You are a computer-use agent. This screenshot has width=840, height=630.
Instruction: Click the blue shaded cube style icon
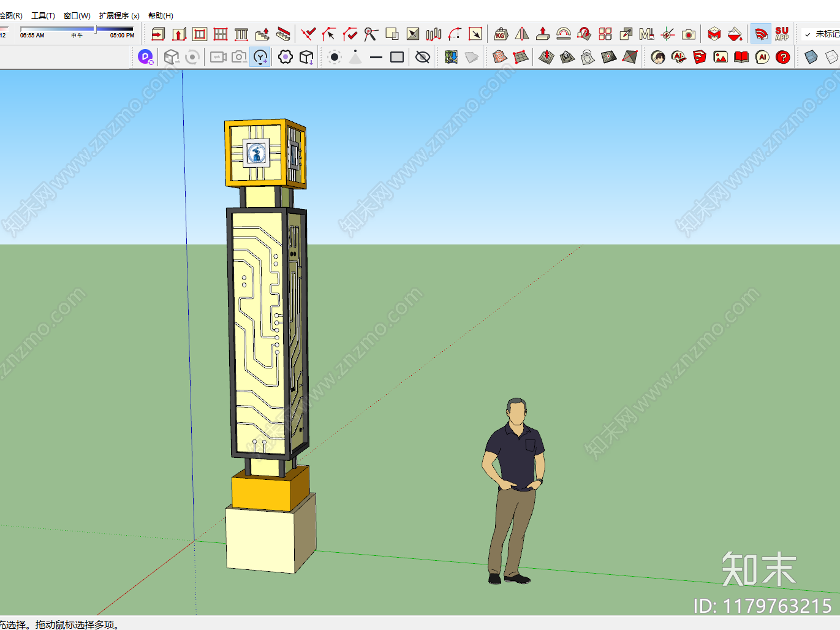coord(811,58)
